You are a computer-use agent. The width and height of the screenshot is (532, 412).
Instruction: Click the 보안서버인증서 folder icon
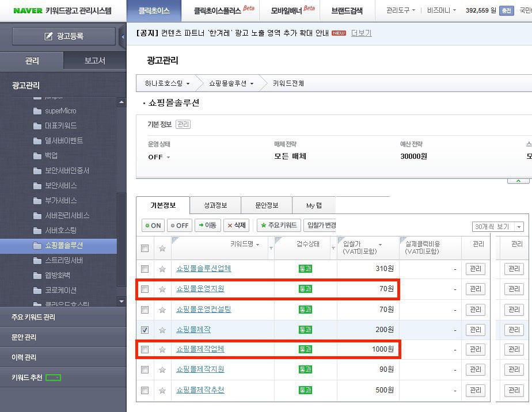coord(37,171)
